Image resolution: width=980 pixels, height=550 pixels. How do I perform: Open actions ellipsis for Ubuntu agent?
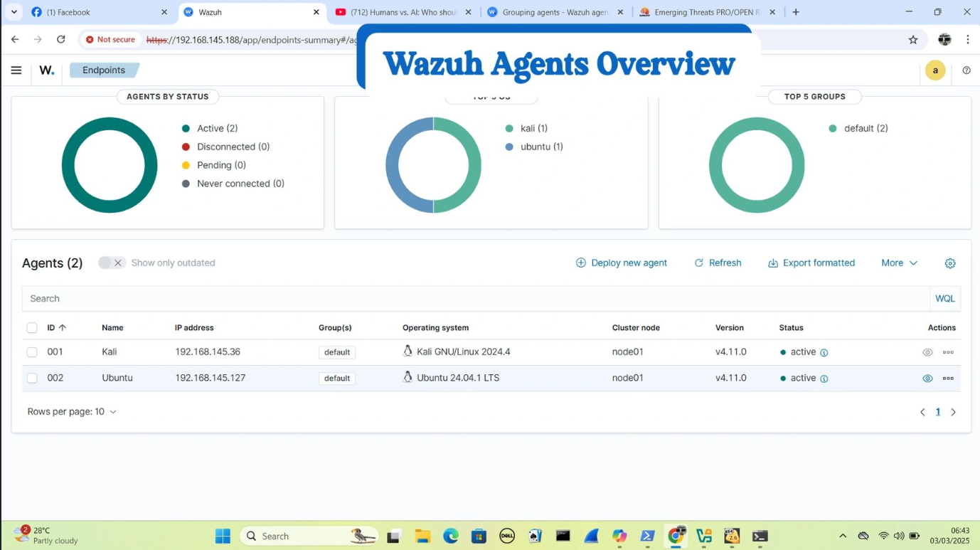(948, 379)
